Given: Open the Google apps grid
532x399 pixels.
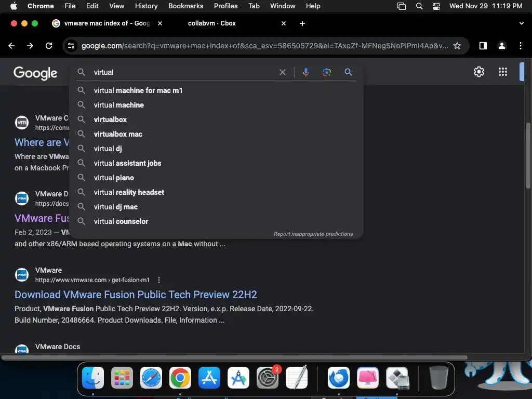Looking at the screenshot, I should coord(503,72).
